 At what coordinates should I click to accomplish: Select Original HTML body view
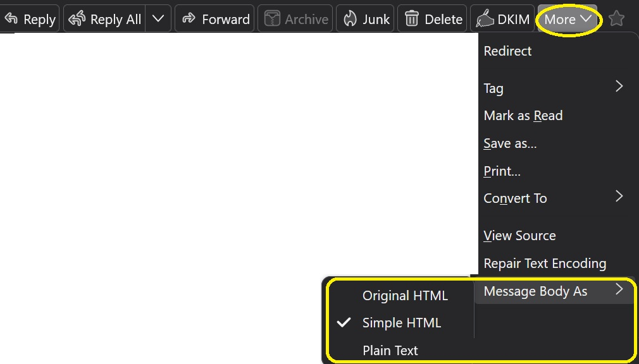(401, 296)
